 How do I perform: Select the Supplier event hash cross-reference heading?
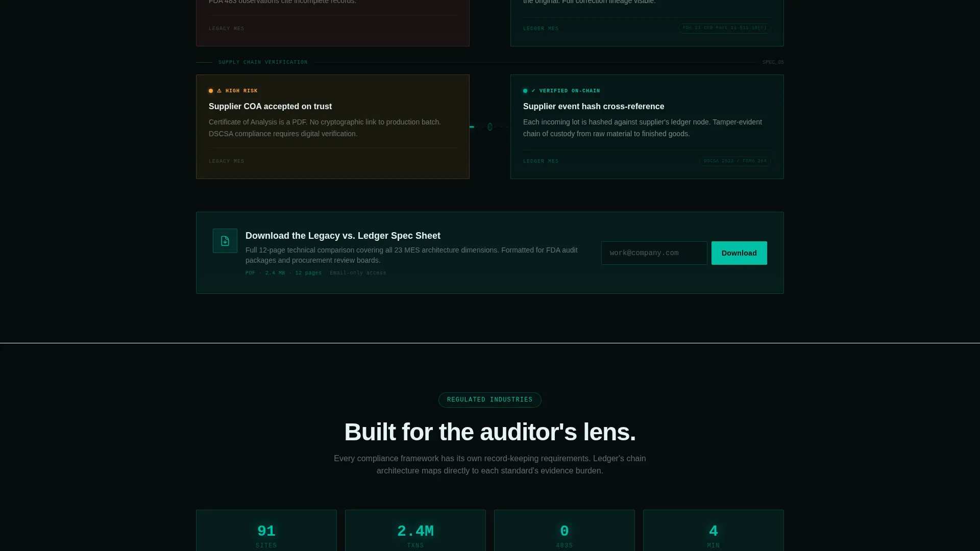point(594,107)
